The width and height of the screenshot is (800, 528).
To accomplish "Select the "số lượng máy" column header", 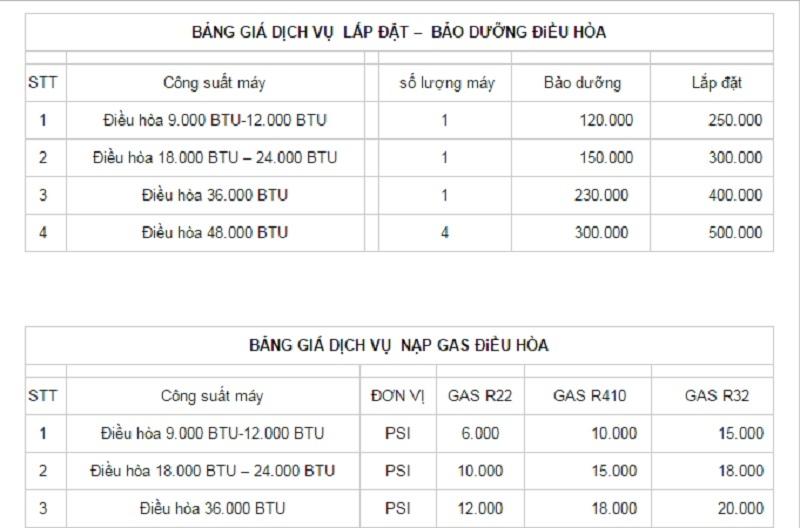I will coord(446,82).
